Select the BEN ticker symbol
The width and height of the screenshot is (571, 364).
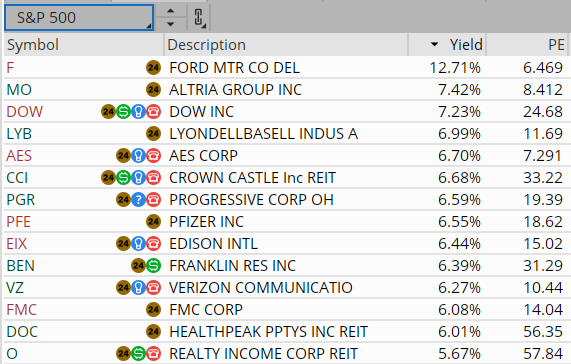click(x=21, y=266)
